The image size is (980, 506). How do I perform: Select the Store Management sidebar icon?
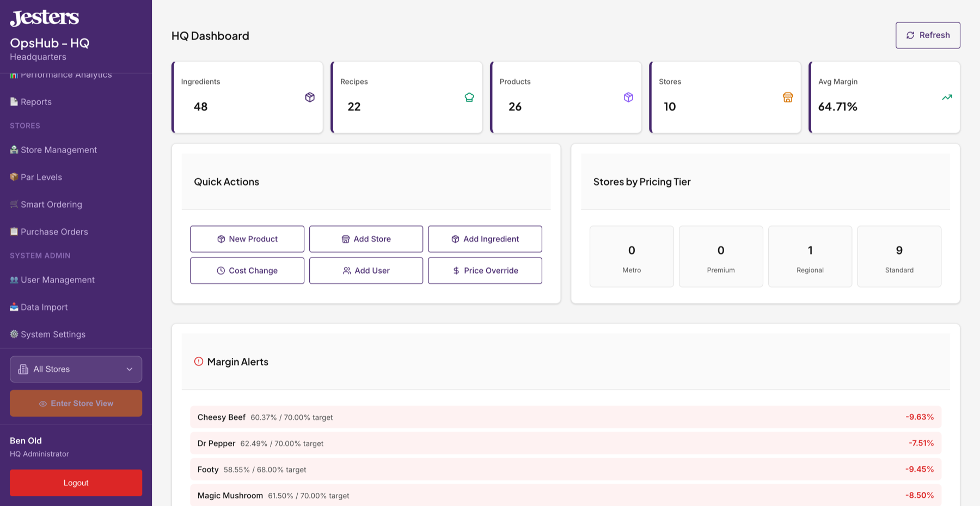pyautogui.click(x=14, y=150)
